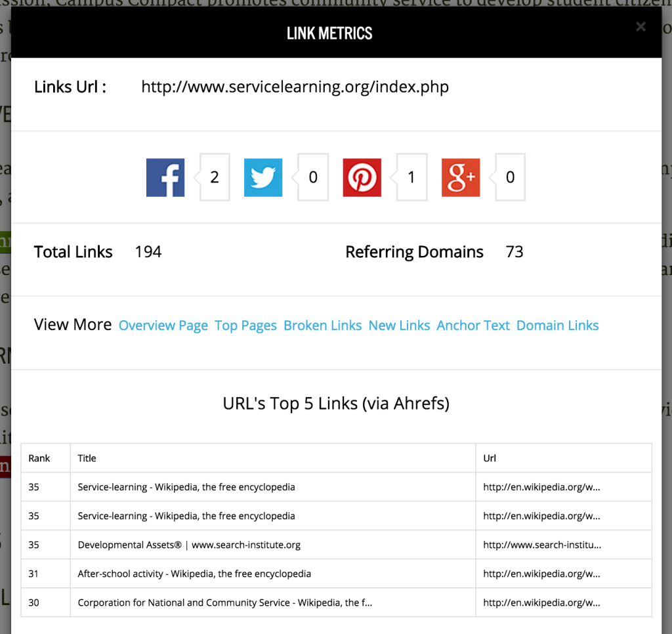
Task: View the Top Pages report
Action: point(245,325)
